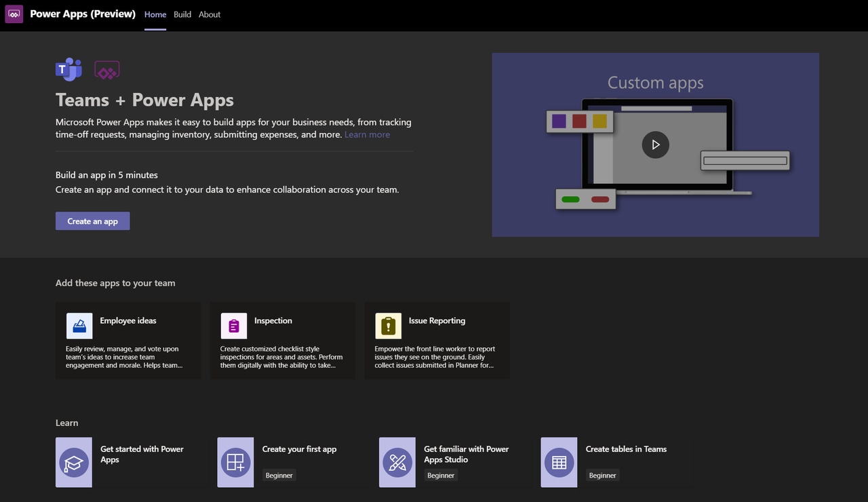Click the graduation cap icon for Get started
This screenshot has width=868, height=502.
[x=73, y=462]
